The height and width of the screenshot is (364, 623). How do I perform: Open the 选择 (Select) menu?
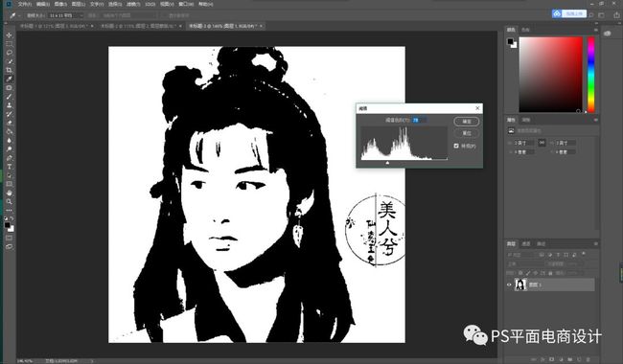tap(115, 4)
